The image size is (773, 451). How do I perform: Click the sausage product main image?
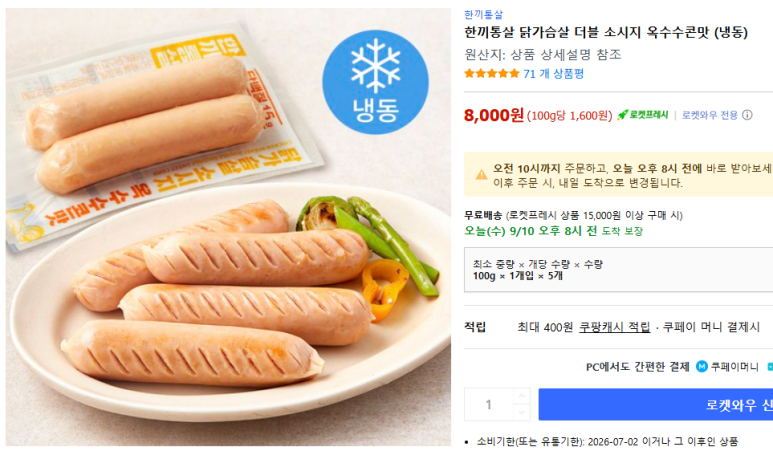pyautogui.click(x=228, y=227)
